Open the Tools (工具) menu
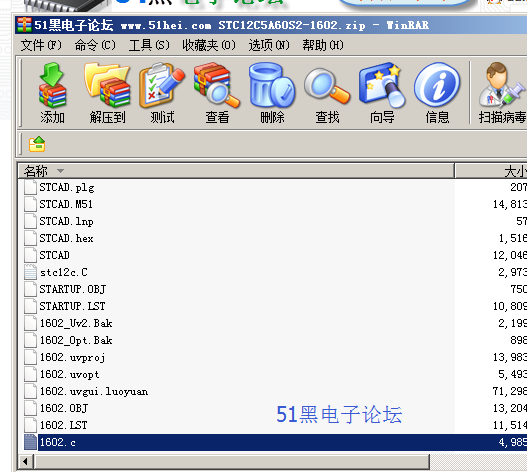The width and height of the screenshot is (527, 472). click(149, 45)
